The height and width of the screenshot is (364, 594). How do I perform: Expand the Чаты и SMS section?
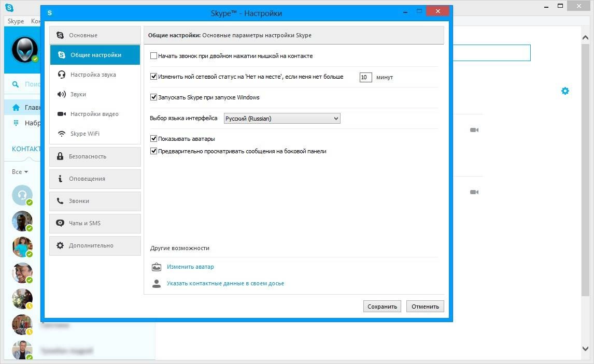pyautogui.click(x=95, y=223)
